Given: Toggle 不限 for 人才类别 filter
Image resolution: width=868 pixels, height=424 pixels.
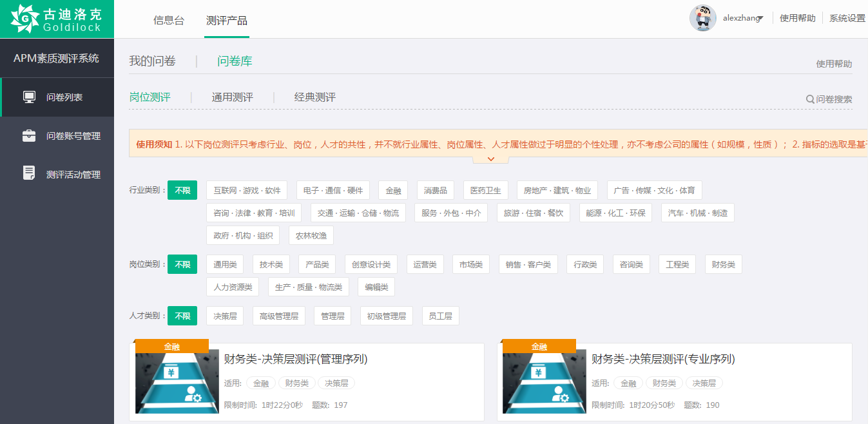Looking at the screenshot, I should [182, 316].
